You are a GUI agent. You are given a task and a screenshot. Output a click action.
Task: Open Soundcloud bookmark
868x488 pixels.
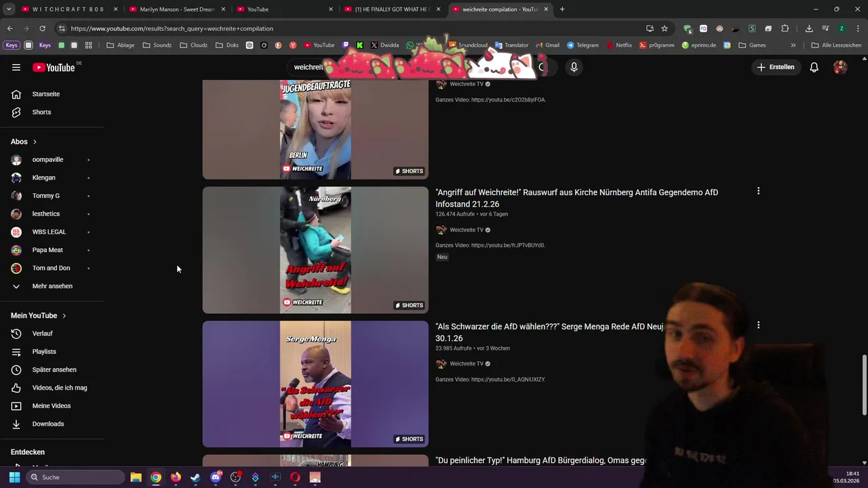coord(467,45)
